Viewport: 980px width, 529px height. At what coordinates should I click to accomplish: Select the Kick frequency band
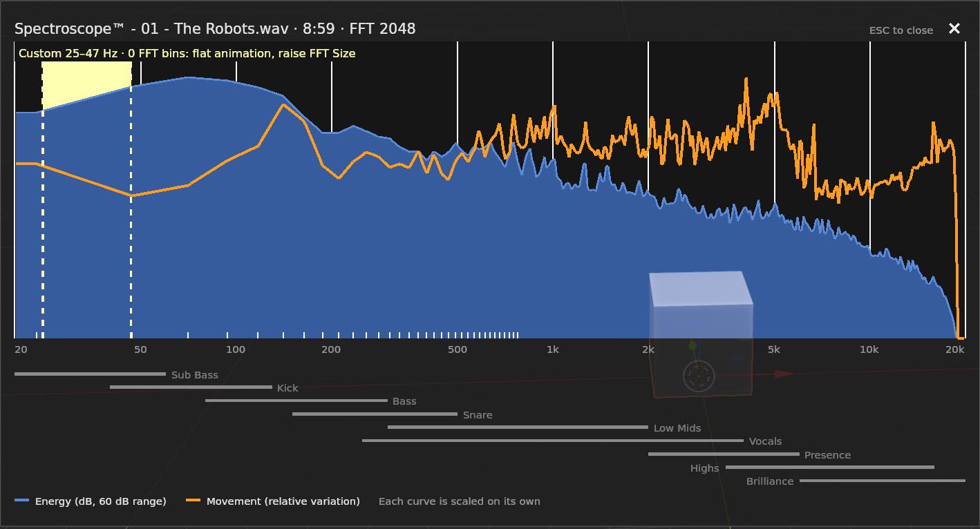(204, 387)
